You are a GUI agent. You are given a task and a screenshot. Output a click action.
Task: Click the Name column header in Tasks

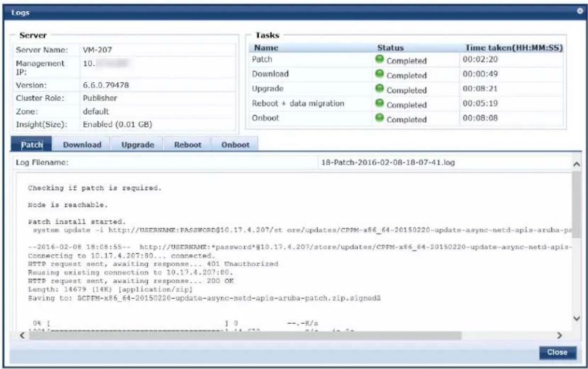point(266,47)
